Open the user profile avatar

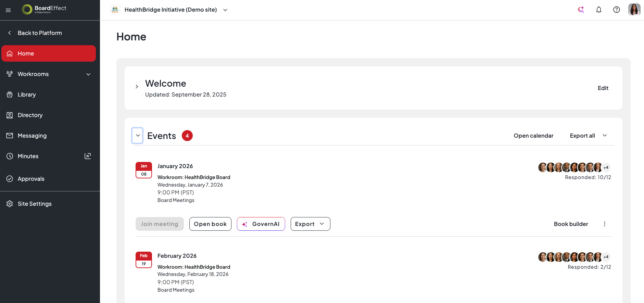point(634,10)
